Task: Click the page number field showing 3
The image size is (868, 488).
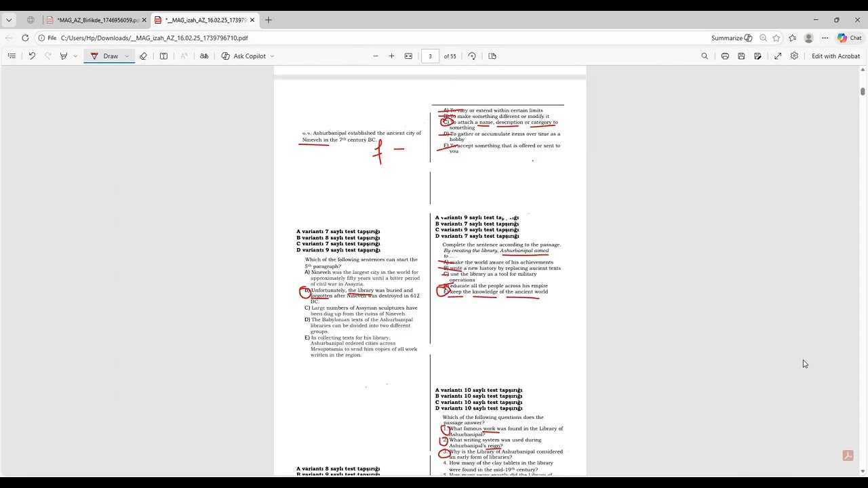Action: point(430,56)
